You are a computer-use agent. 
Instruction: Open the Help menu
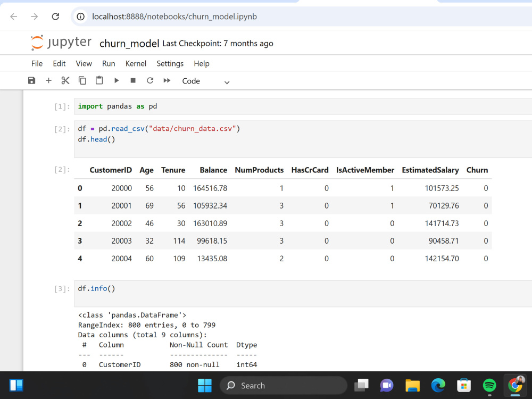202,63
